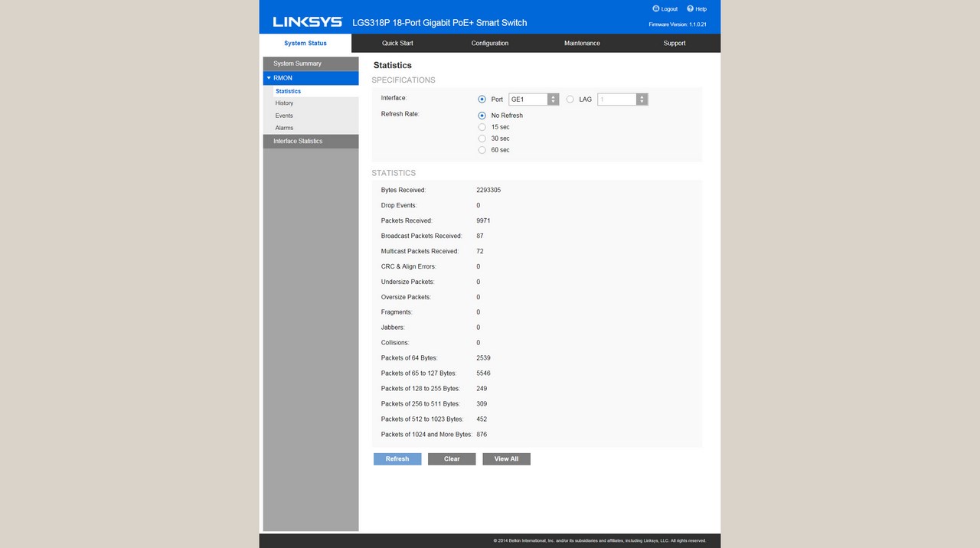This screenshot has height=548, width=980.
Task: Click Packets of 256 to 511 Bytes label
Action: [x=421, y=404]
